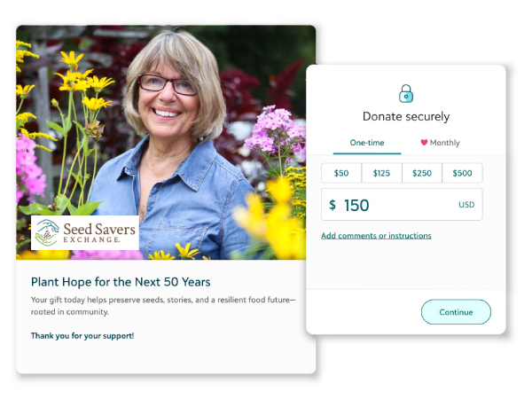Image resolution: width=532 pixels, height=399 pixels.
Task: Click the gift description paragraph about preserving seeds
Action: (x=163, y=306)
